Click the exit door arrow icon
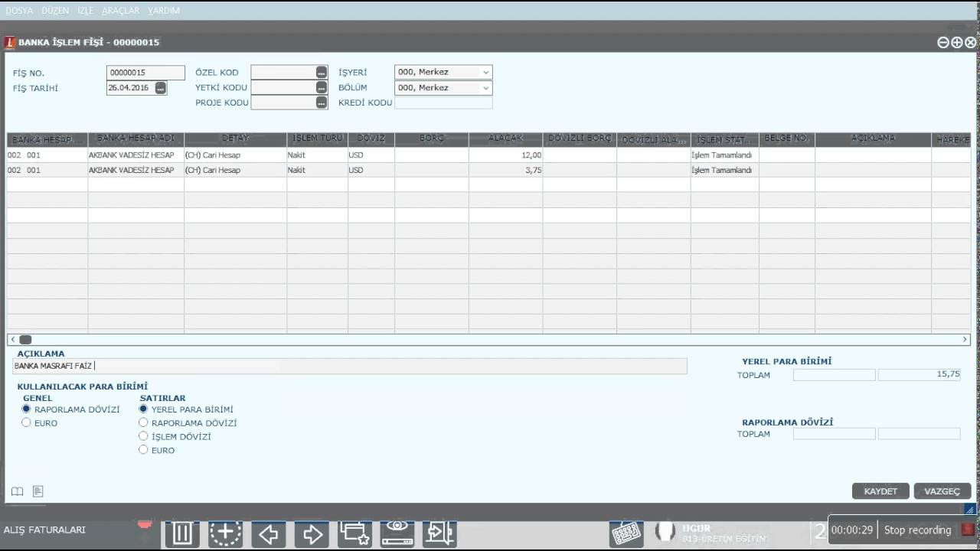The image size is (980, 551). coord(440,533)
